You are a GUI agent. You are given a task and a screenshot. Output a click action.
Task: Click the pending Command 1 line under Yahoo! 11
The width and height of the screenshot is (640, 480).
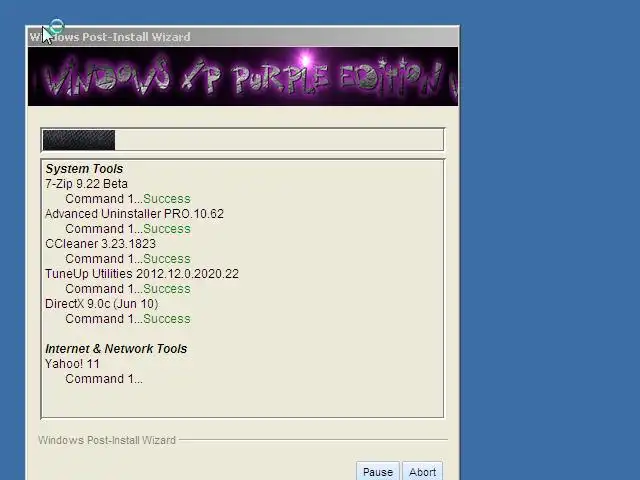(104, 379)
